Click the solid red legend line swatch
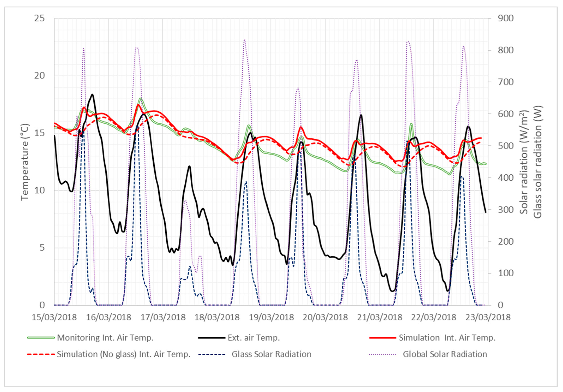The height and width of the screenshot is (392, 563). click(x=382, y=338)
